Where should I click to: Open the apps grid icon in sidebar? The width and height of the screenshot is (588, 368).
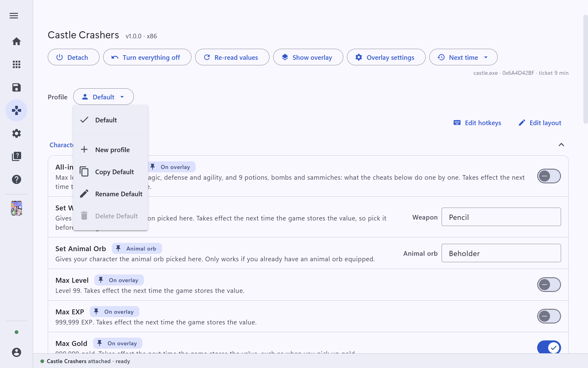[x=17, y=64]
